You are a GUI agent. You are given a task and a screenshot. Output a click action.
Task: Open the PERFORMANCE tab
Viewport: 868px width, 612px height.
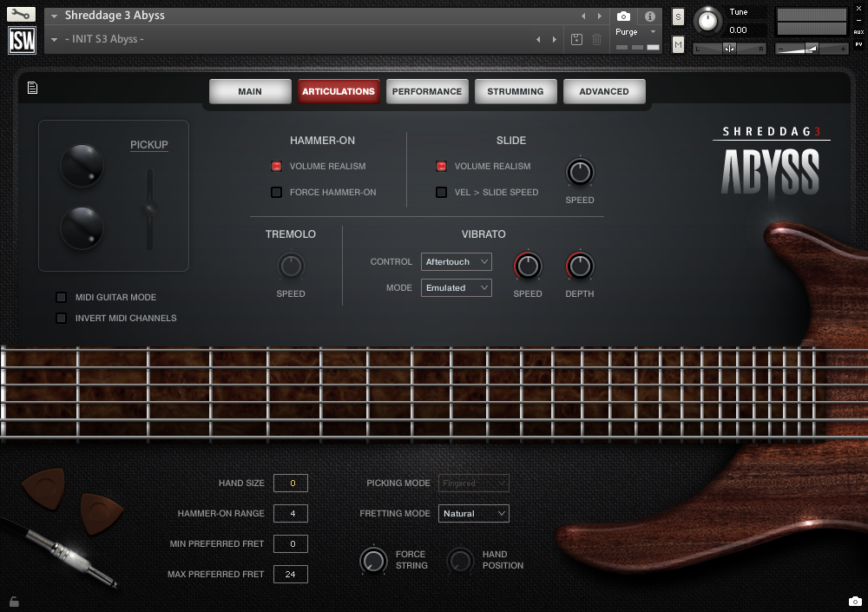tap(427, 90)
